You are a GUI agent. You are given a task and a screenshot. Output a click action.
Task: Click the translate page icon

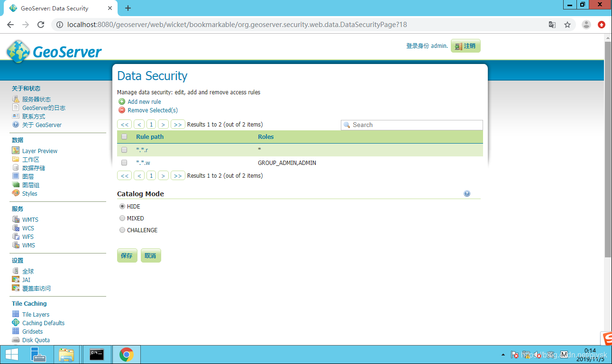[552, 25]
